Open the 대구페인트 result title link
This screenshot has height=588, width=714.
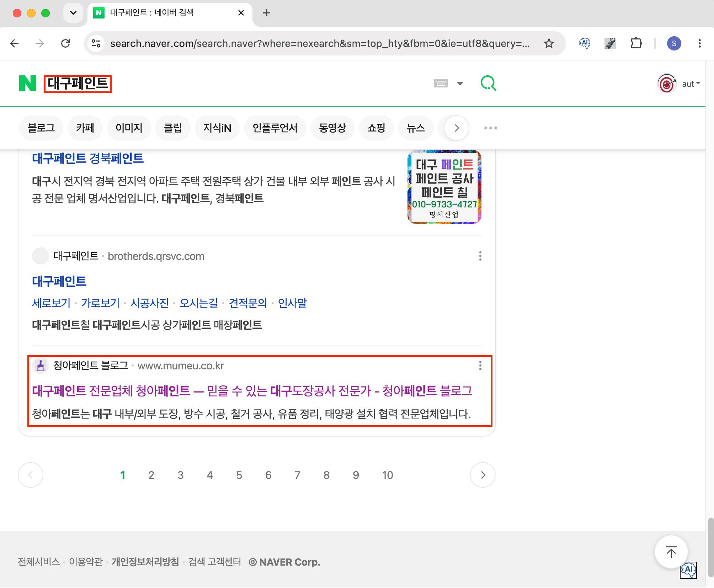point(59,281)
